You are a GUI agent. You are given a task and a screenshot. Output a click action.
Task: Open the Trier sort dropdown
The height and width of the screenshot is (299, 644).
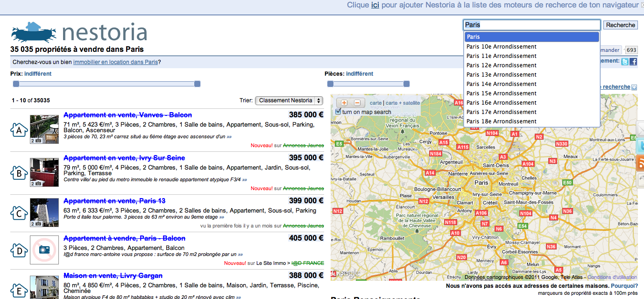click(289, 100)
